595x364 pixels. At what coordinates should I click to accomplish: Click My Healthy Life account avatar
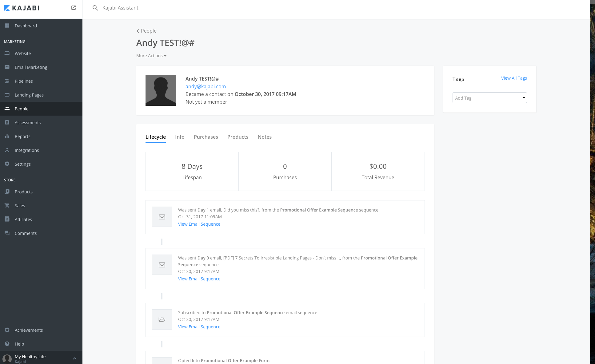click(7, 359)
